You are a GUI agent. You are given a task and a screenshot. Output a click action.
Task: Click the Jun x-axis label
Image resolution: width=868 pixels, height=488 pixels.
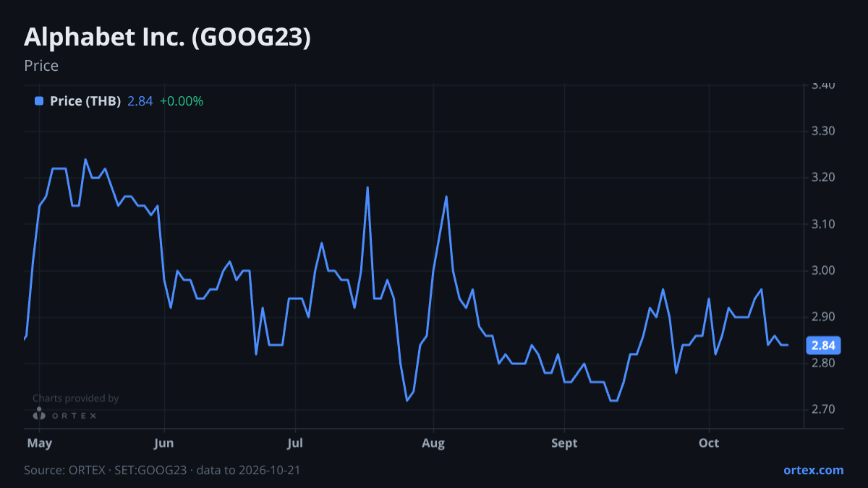[x=164, y=443]
